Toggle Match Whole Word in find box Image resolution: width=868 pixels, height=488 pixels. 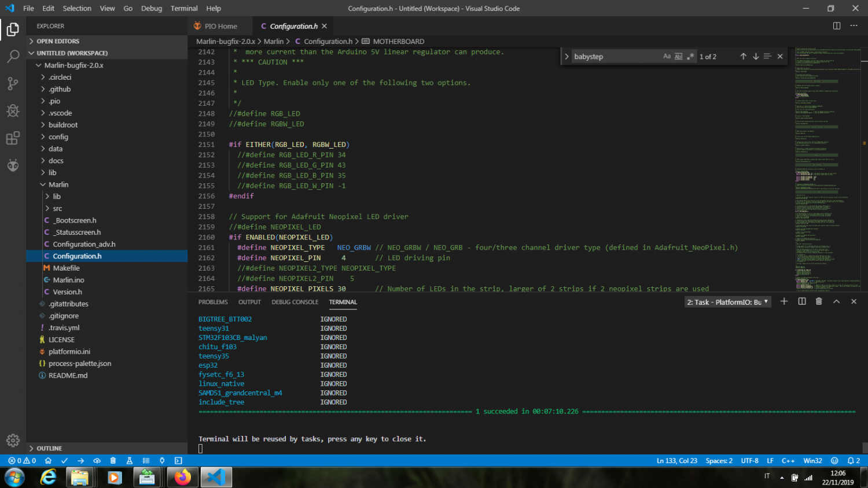tap(679, 57)
